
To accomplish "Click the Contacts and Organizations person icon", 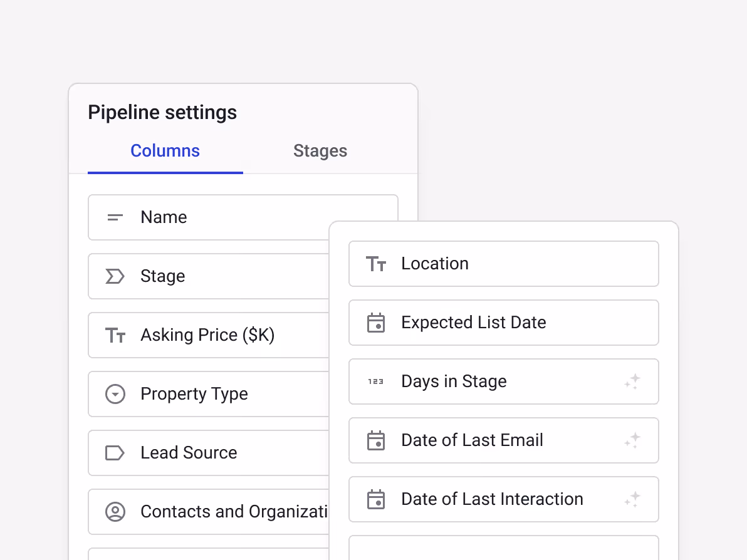I will (x=115, y=512).
